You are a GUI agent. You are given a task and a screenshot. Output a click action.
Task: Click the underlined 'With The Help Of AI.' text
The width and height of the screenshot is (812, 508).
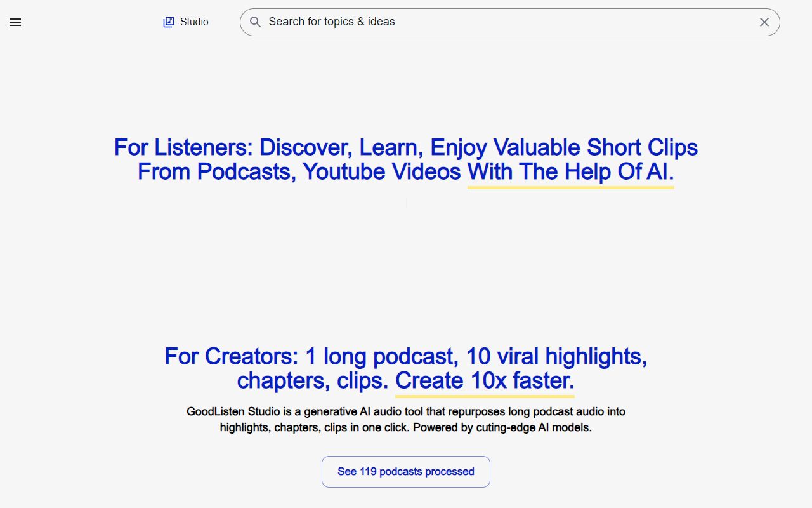[x=570, y=171]
